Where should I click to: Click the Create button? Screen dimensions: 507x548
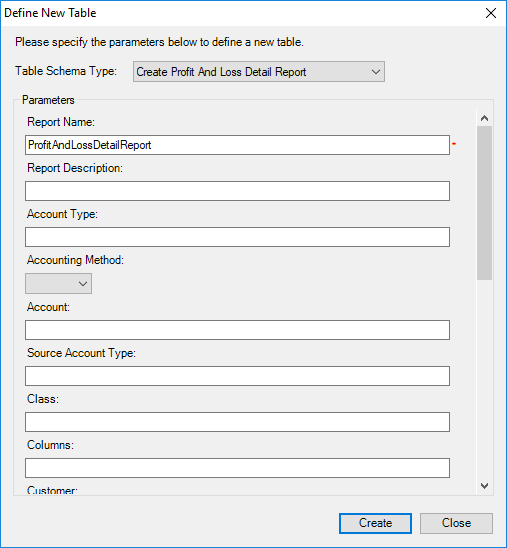click(375, 523)
